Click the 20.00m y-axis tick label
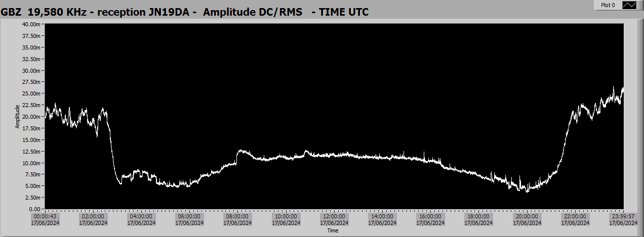The width and height of the screenshot is (644, 237). click(x=31, y=117)
